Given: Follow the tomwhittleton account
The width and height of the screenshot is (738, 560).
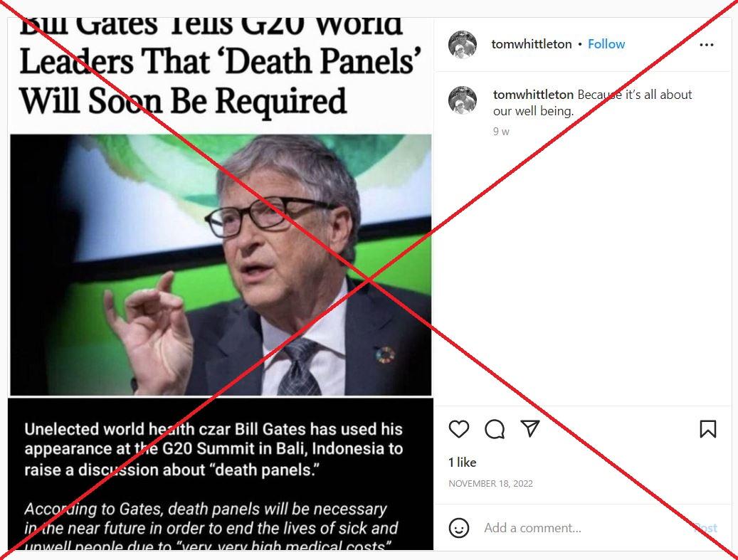Looking at the screenshot, I should (x=606, y=44).
